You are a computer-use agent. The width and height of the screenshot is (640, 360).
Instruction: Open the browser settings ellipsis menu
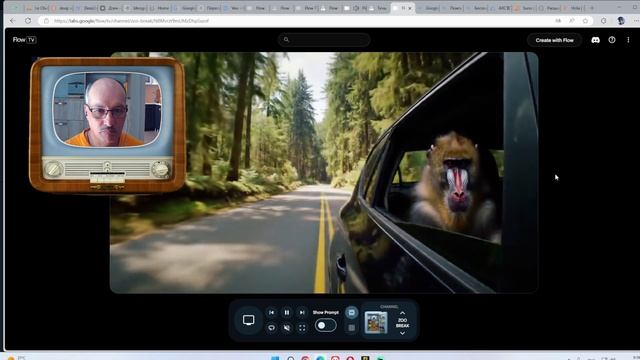(x=636, y=20)
